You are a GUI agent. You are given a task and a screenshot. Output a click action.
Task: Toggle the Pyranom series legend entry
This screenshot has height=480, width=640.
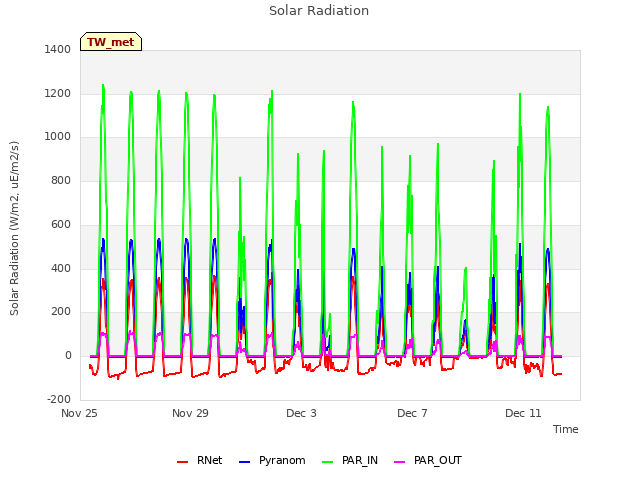(272, 460)
